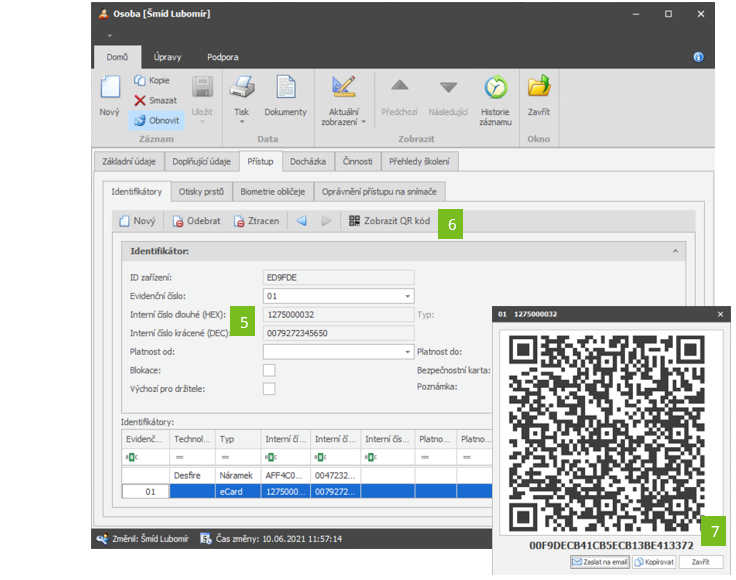This screenshot has width=736, height=580.
Task: Switch to the Úpravy ribbon tab
Action: pyautogui.click(x=167, y=57)
